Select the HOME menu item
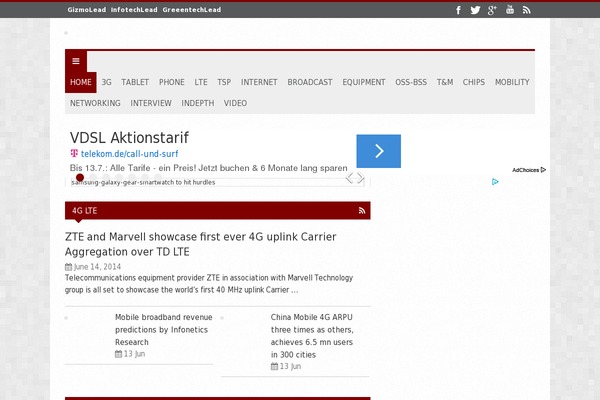The image size is (600, 400). tap(81, 82)
